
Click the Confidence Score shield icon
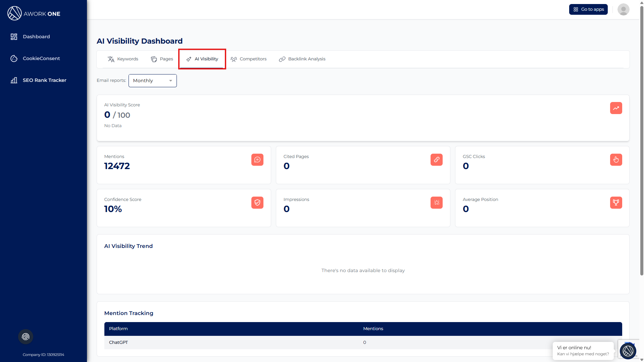[x=257, y=203]
